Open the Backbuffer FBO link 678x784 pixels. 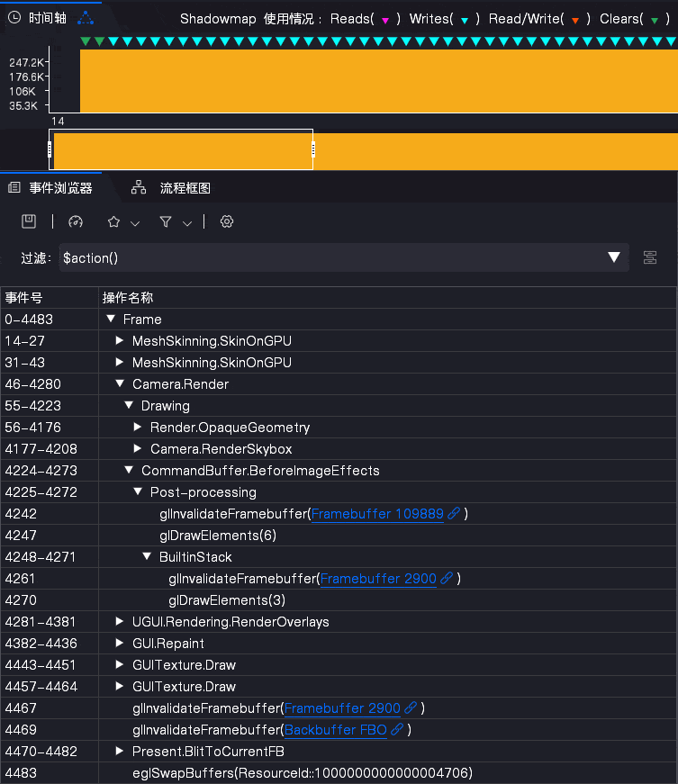point(336,729)
